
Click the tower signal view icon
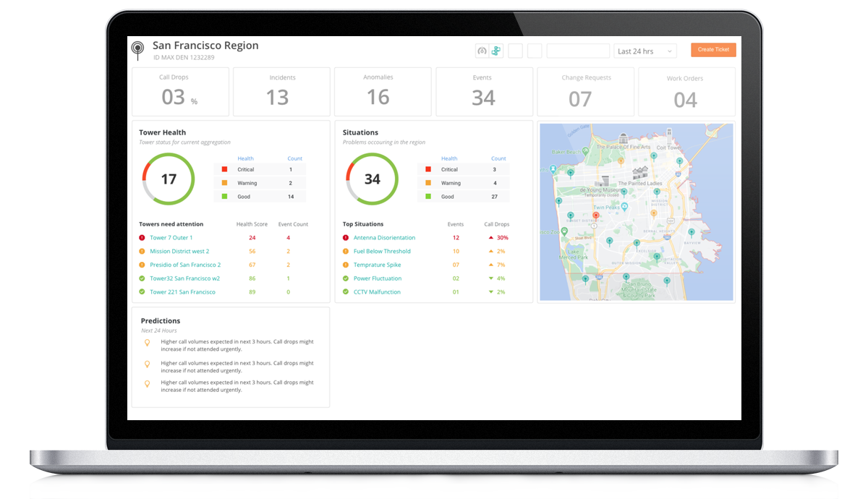coord(482,51)
